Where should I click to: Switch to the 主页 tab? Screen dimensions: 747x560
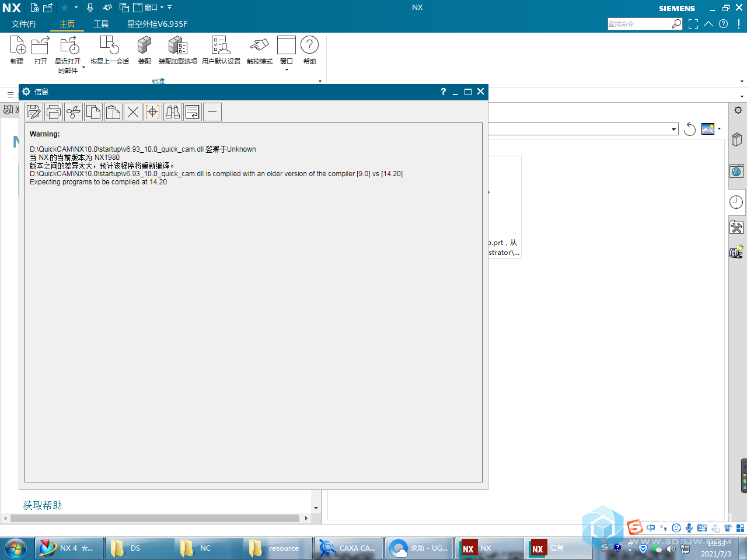67,24
